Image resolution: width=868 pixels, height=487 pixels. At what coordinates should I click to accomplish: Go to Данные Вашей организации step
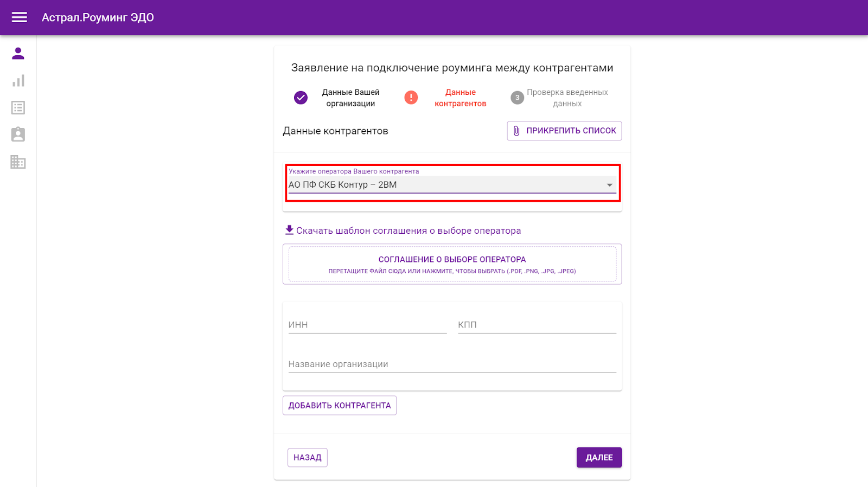point(350,98)
